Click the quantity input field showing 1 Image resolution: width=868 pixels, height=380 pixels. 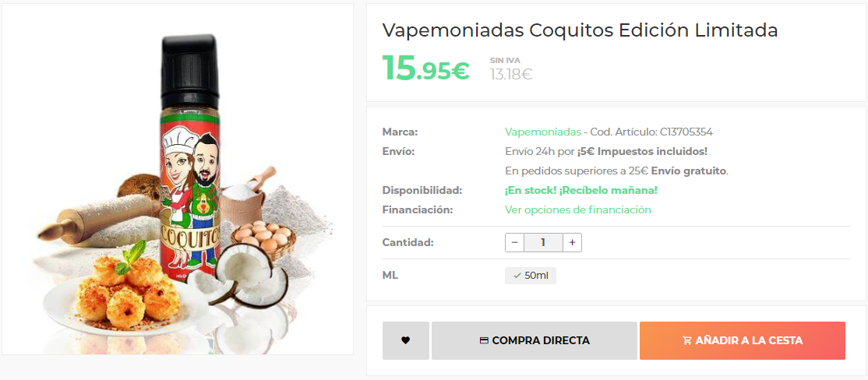(x=543, y=243)
